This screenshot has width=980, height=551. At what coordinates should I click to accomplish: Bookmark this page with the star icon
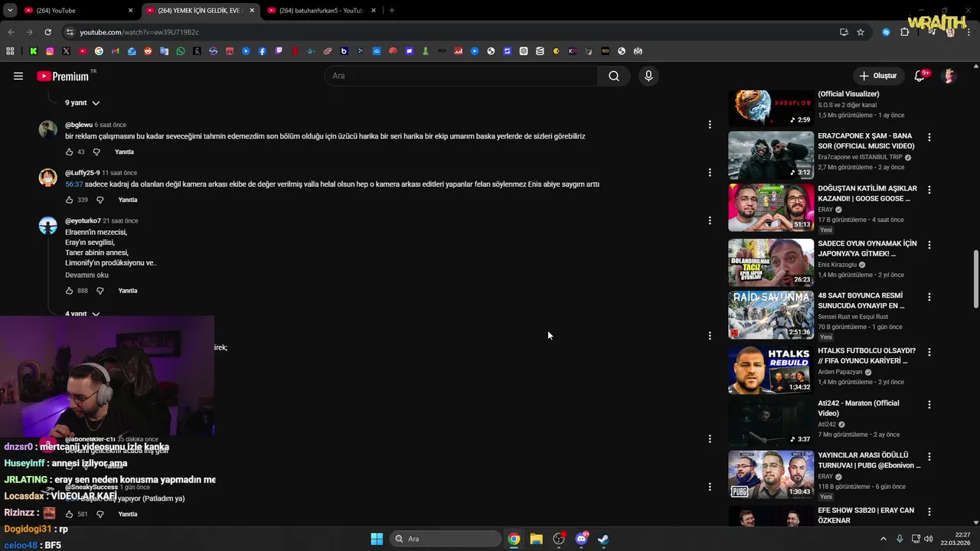pos(861,32)
